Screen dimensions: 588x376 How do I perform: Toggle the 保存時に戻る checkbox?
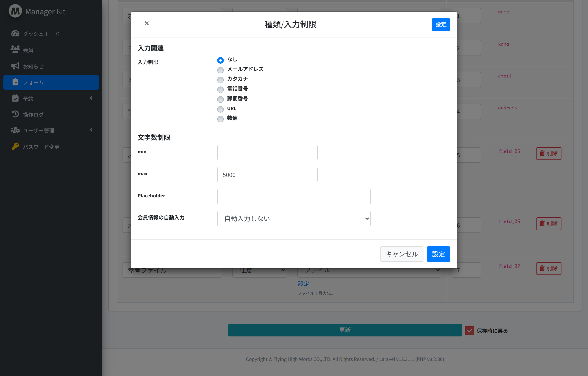click(469, 331)
